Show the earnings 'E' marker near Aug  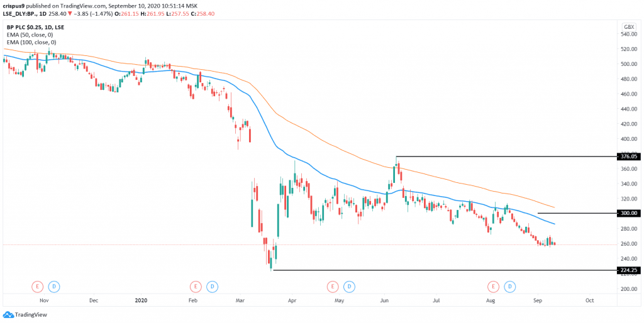click(493, 286)
